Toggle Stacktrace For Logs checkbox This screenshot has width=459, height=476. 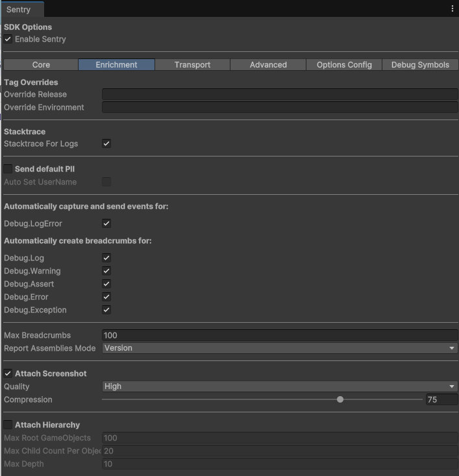[x=106, y=144]
